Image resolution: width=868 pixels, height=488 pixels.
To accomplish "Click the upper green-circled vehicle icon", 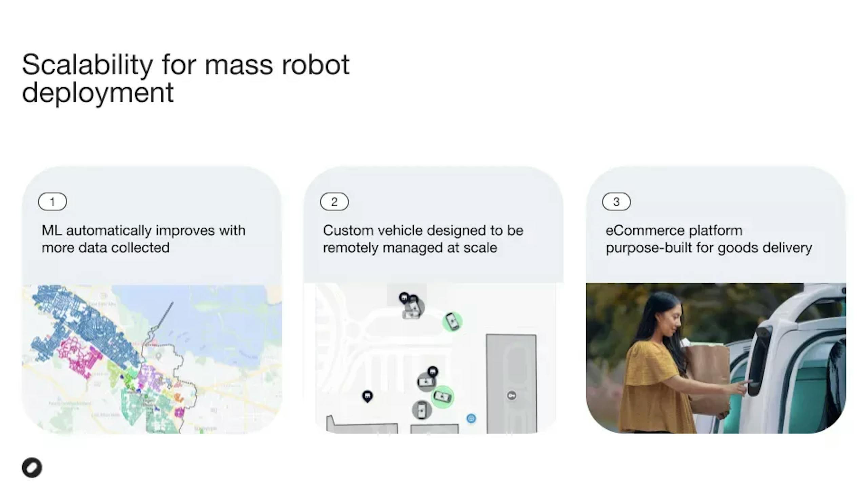I will 452,322.
